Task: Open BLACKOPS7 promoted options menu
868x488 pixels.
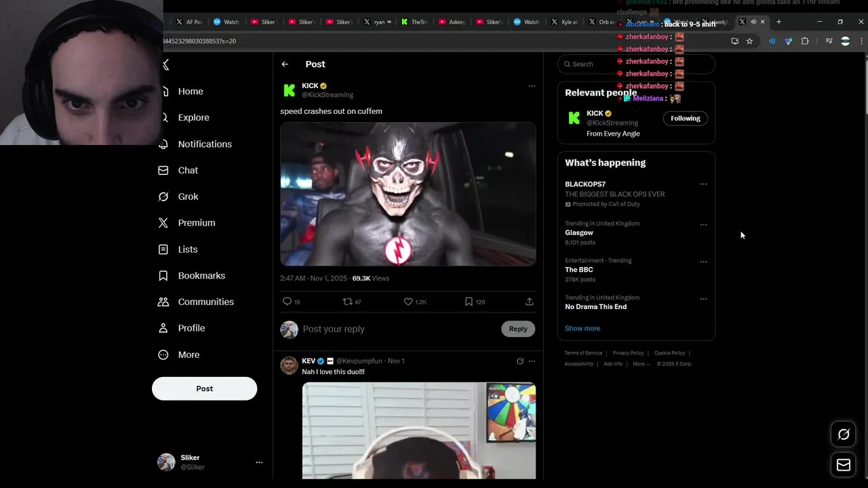Action: pyautogui.click(x=703, y=184)
